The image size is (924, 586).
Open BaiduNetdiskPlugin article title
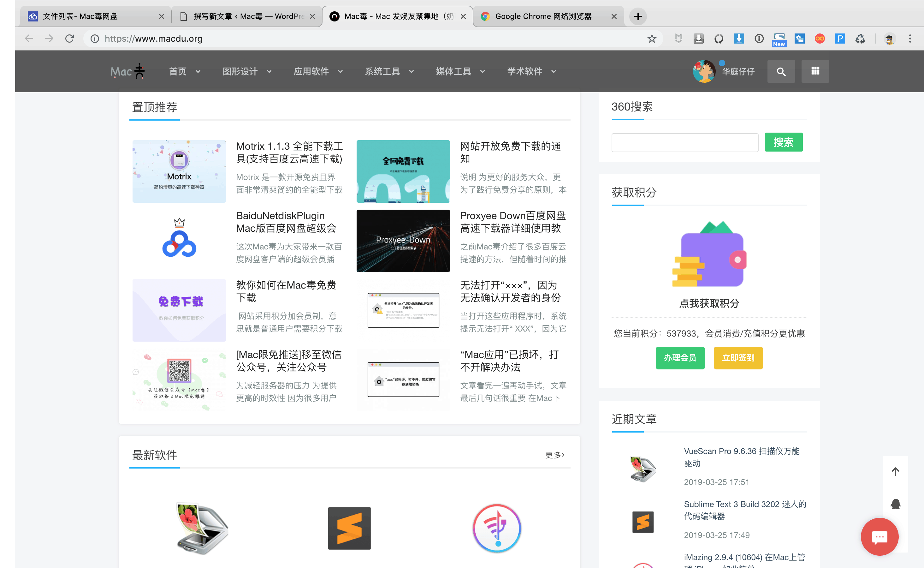(286, 222)
